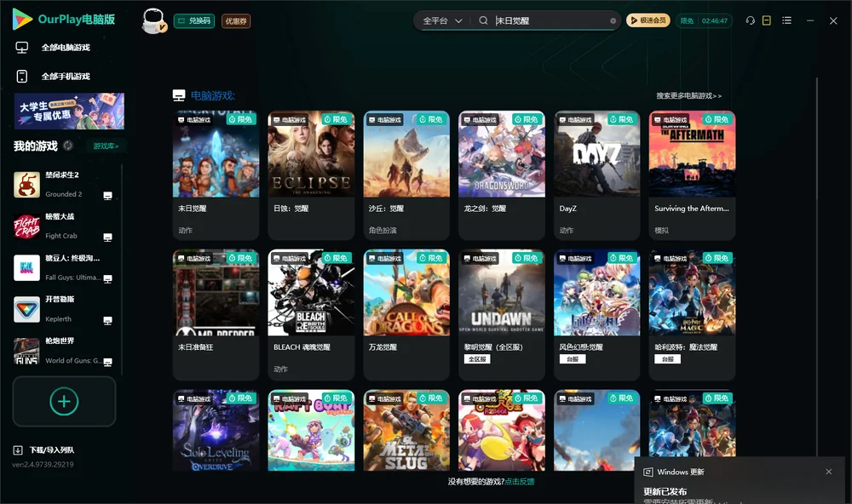Screen dimensions: 852x504
Task: Click the search magnifier icon
Action: click(483, 20)
